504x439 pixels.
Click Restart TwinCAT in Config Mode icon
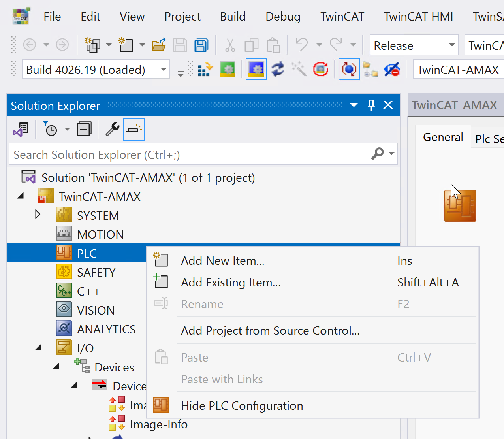(256, 70)
